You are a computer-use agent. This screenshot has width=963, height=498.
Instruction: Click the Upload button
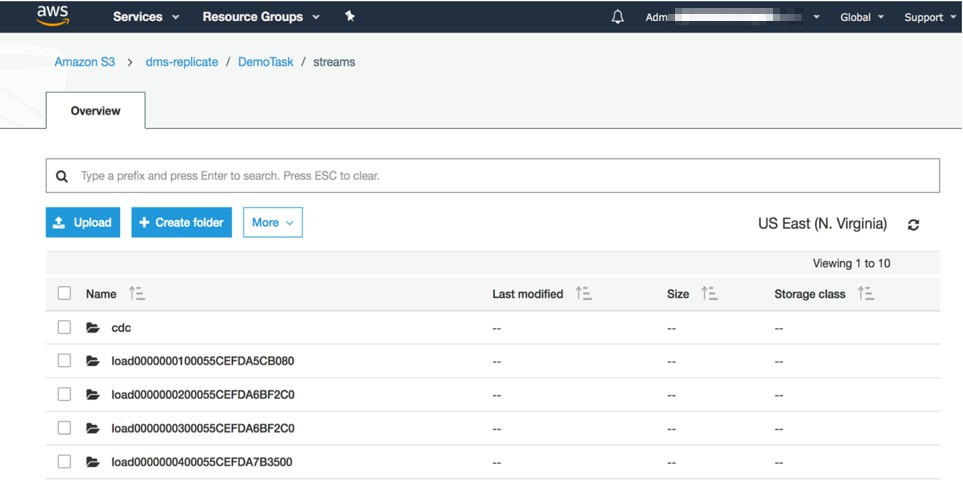pyautogui.click(x=83, y=222)
